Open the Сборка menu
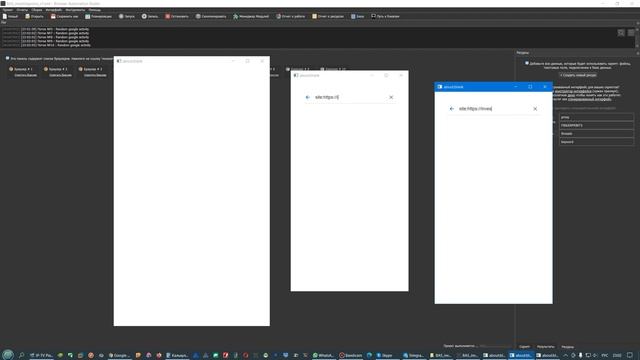Image resolution: width=640 pixels, height=360 pixels. [x=37, y=10]
